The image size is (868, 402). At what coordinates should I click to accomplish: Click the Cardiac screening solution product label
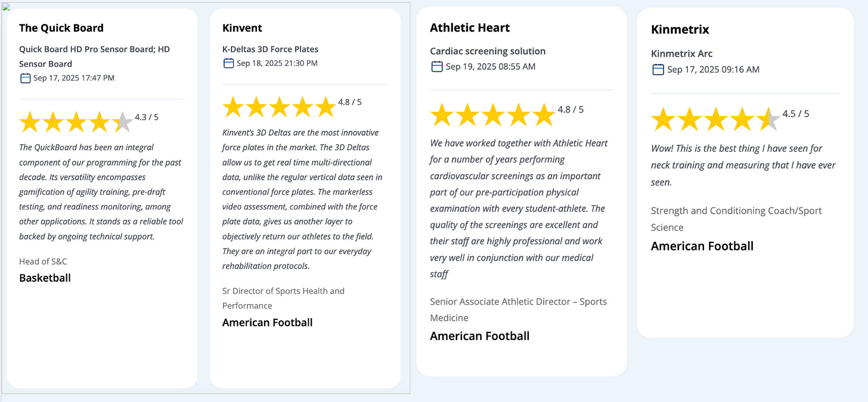[x=488, y=51]
